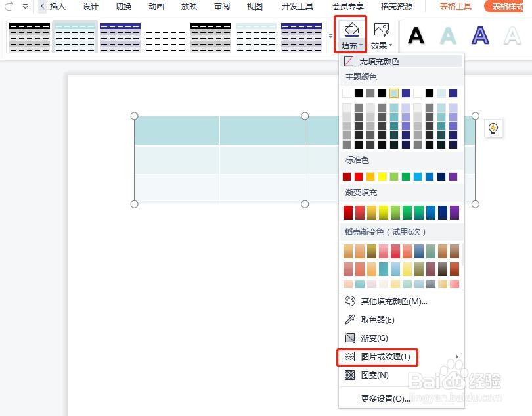532x416 pixels.
Task: Select the first blue header table style
Action: (x=120, y=37)
